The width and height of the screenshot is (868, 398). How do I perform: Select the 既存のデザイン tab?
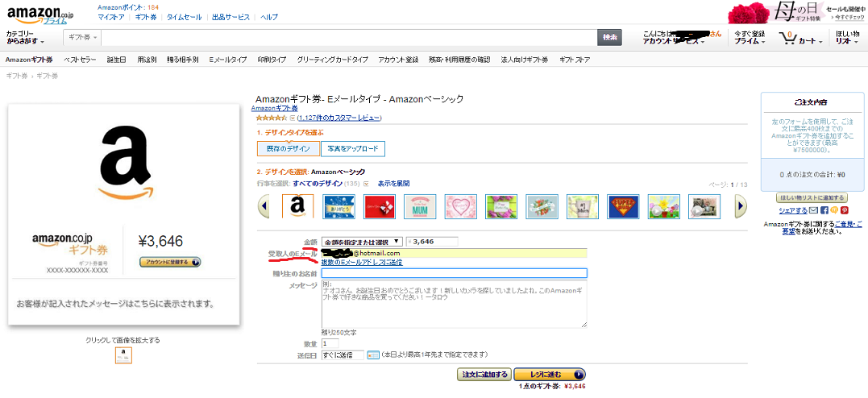289,149
